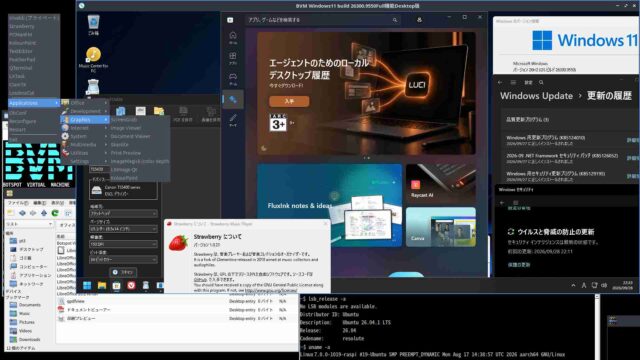The height and width of the screenshot is (360, 640).
Task: Open the Themes brush icon in Store sidebar
Action: coord(233,120)
